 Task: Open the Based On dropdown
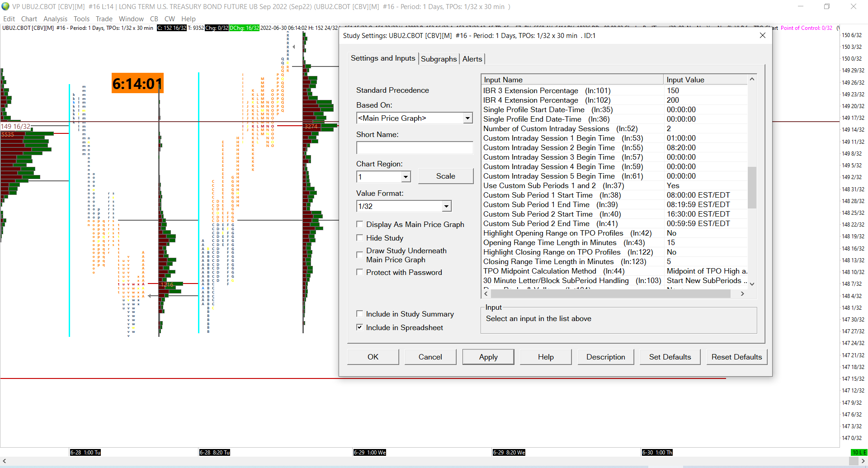pos(467,118)
